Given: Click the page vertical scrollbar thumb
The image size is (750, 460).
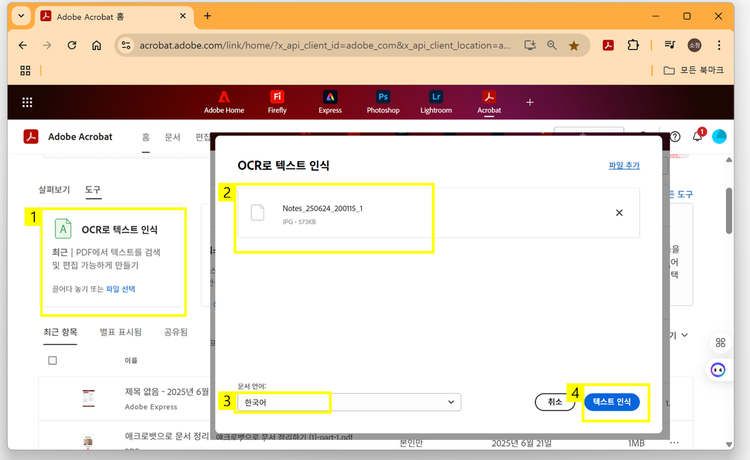Looking at the screenshot, I should (x=729, y=210).
